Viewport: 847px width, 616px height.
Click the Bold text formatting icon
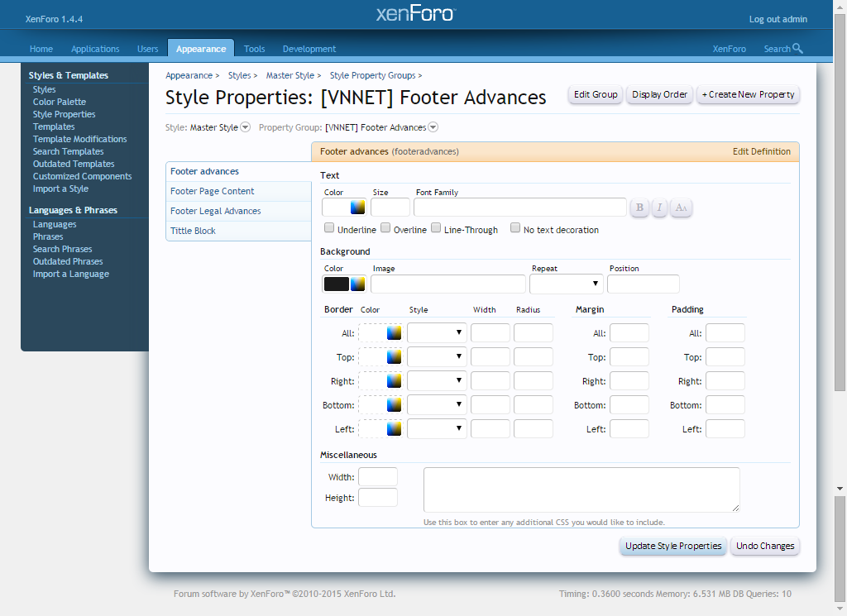[x=639, y=208]
